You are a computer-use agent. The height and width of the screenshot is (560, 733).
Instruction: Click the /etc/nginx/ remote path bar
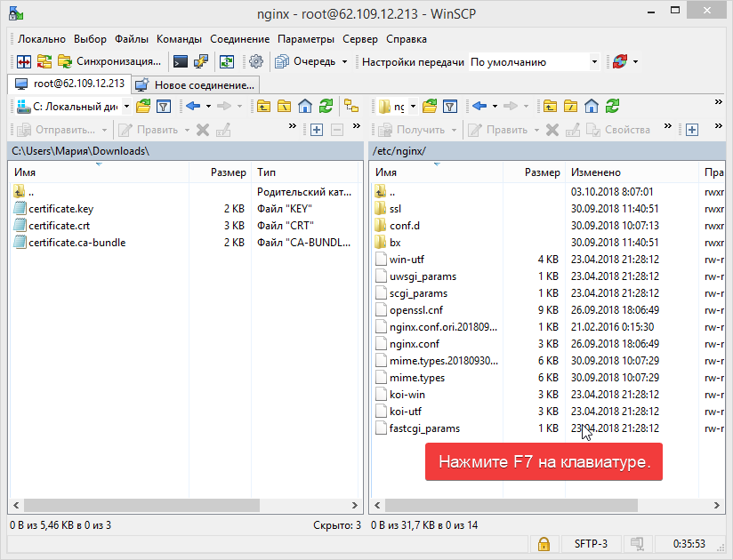(547, 151)
